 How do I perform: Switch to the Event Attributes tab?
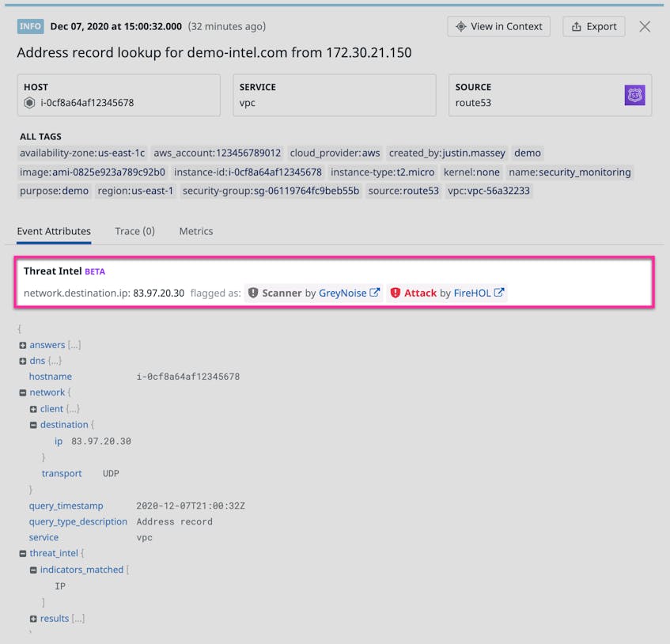coord(54,231)
